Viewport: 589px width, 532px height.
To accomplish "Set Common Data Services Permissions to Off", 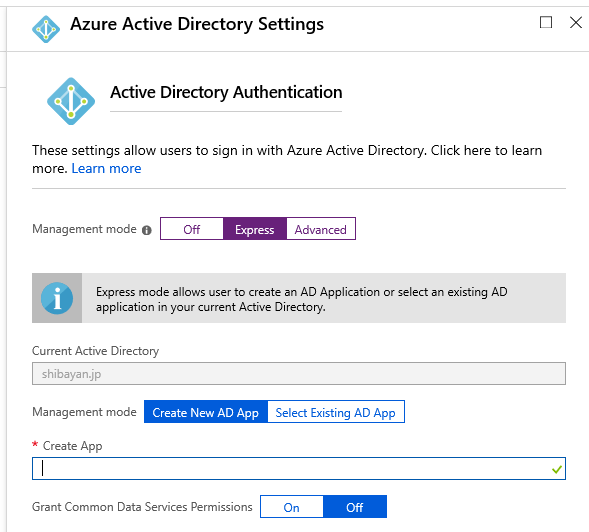I will coord(355,506).
